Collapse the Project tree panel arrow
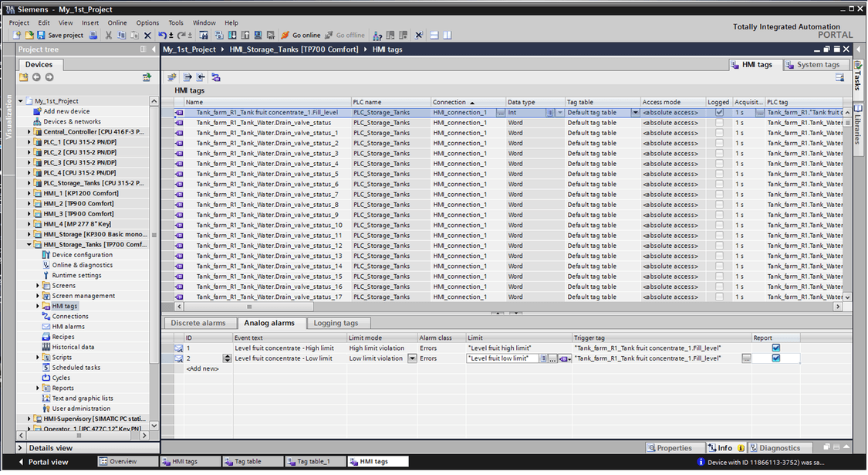Screen dimensions: 868x475 [154, 49]
